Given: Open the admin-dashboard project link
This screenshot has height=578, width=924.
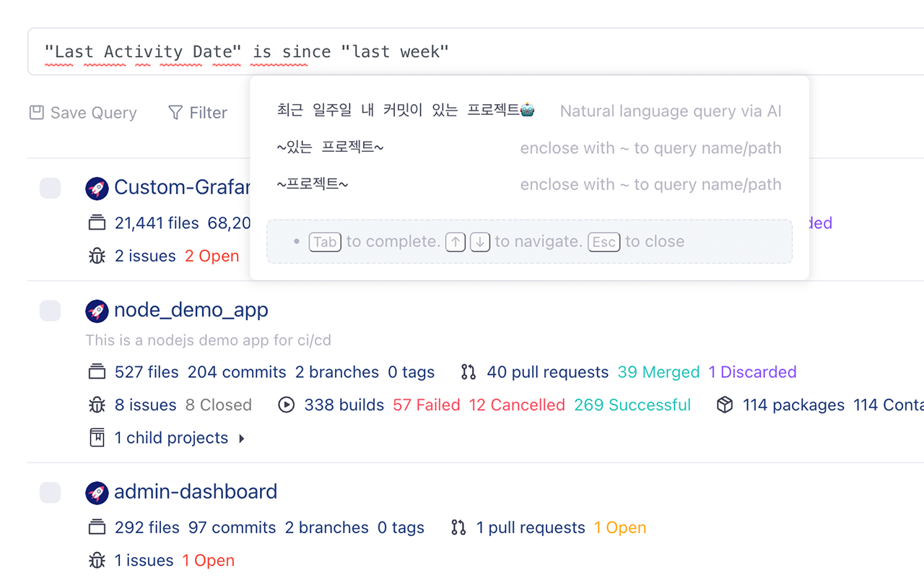Looking at the screenshot, I should click(196, 492).
